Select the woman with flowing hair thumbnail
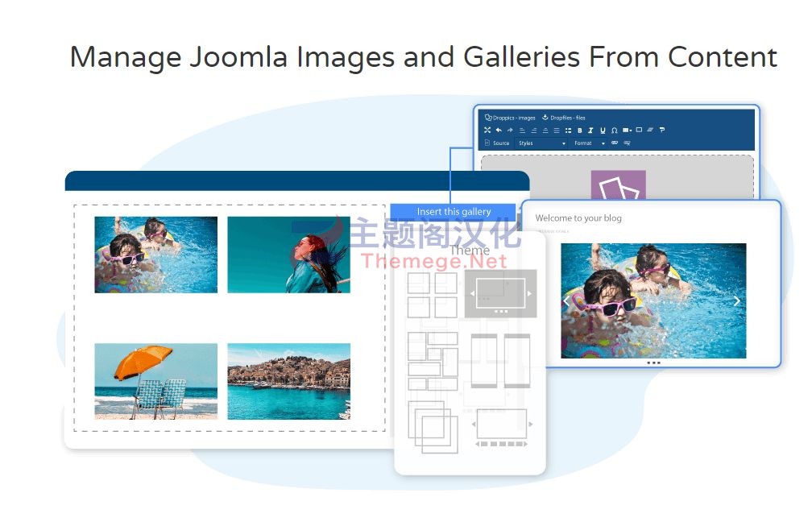This screenshot has height=518, width=812. (289, 255)
